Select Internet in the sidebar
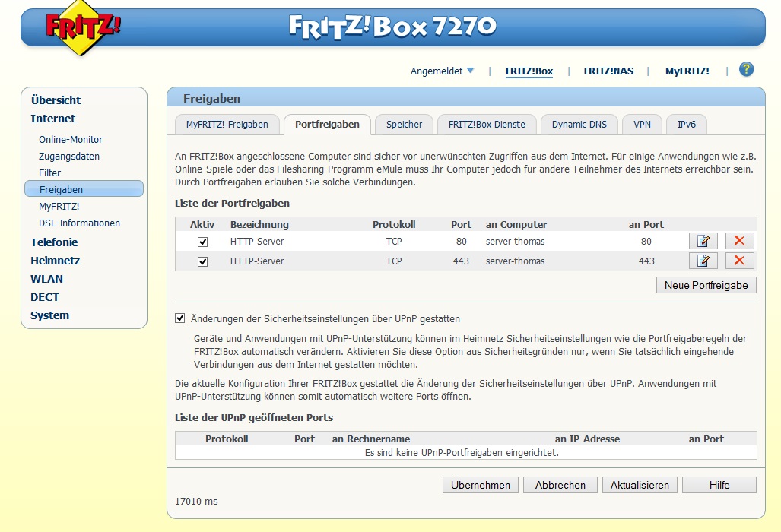Image resolution: width=781 pixels, height=532 pixels. (52, 119)
